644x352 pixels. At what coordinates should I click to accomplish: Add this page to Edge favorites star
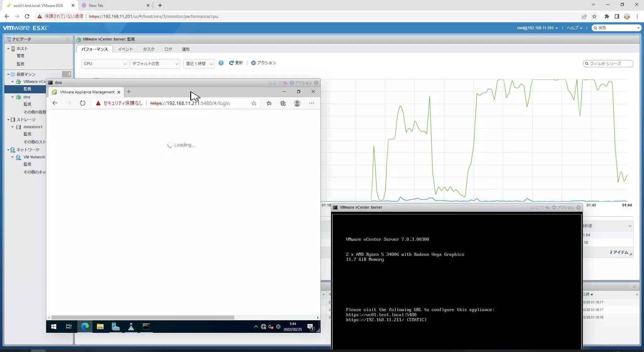pyautogui.click(x=254, y=103)
